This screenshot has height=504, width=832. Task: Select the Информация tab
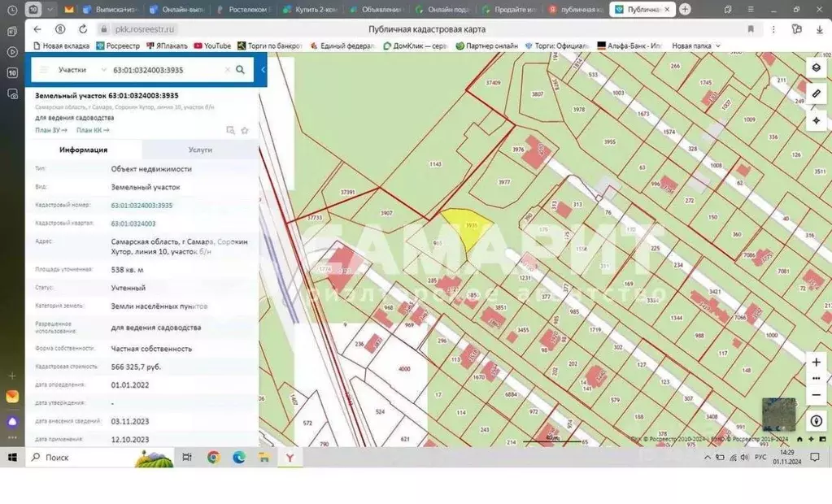point(83,150)
